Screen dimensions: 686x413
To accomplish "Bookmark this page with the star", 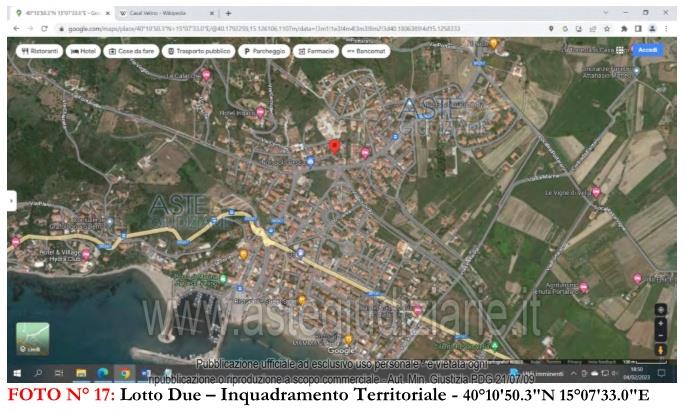I will click(x=607, y=29).
